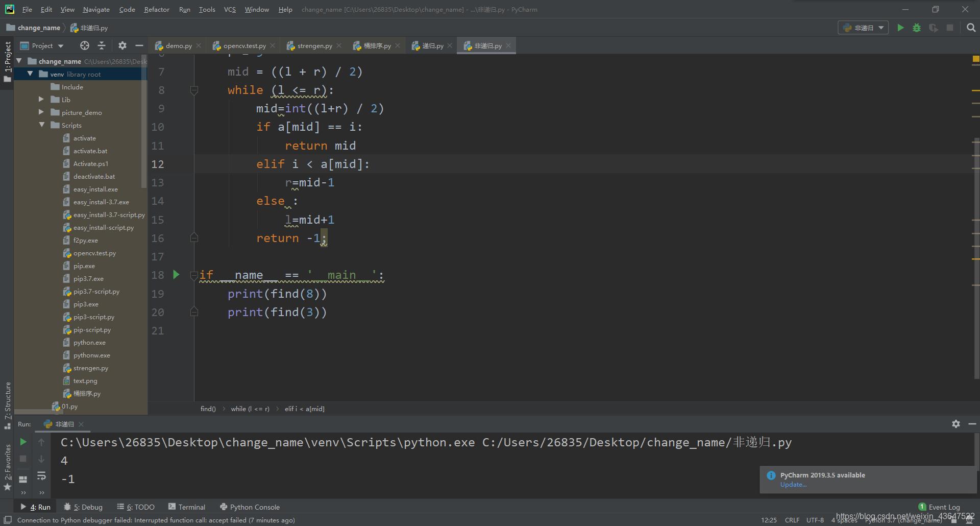Collapse all in Project panel toolbar
The height and width of the screenshot is (526, 980).
pyautogui.click(x=102, y=45)
